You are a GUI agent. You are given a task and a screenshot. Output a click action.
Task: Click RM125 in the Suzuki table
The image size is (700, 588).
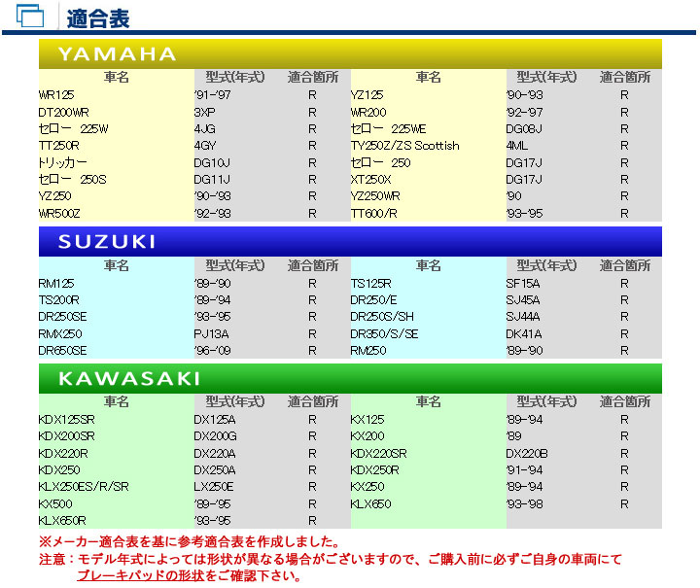click(x=54, y=283)
